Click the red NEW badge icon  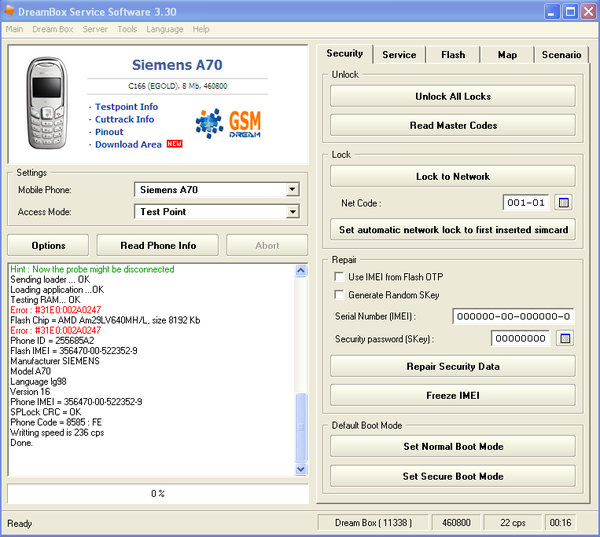click(x=175, y=144)
